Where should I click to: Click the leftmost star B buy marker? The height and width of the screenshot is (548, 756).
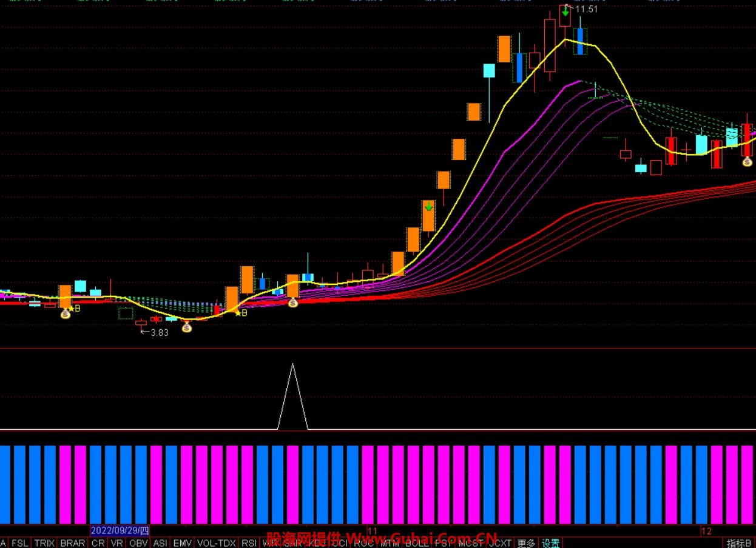[x=73, y=309]
